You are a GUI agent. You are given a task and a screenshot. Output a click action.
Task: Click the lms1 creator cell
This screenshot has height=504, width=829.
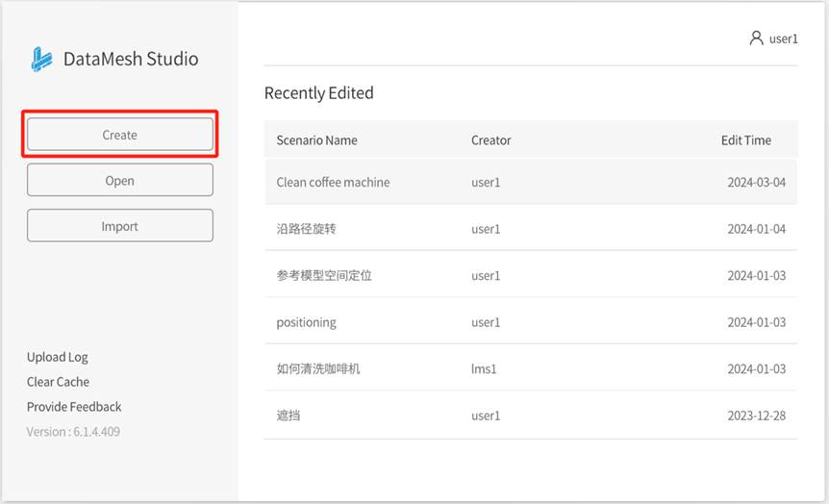coord(484,369)
